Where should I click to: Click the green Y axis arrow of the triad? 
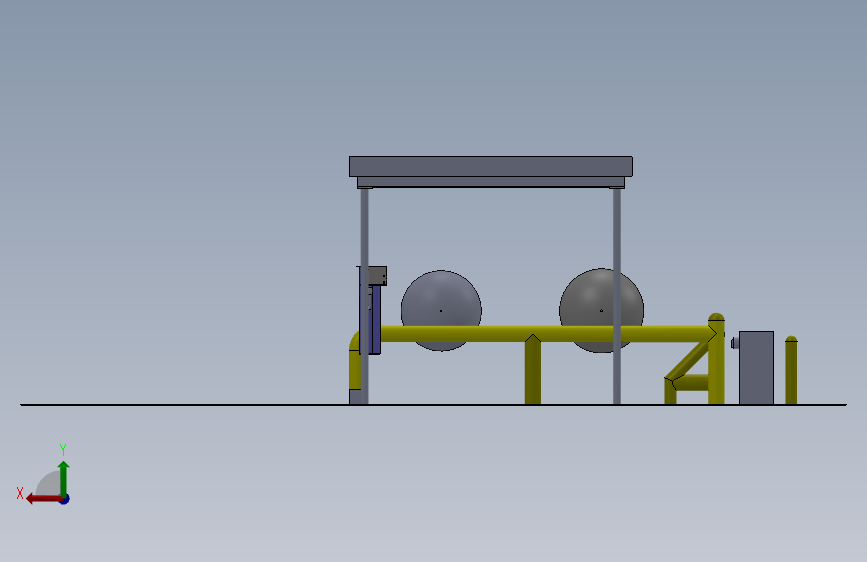pyautogui.click(x=64, y=479)
